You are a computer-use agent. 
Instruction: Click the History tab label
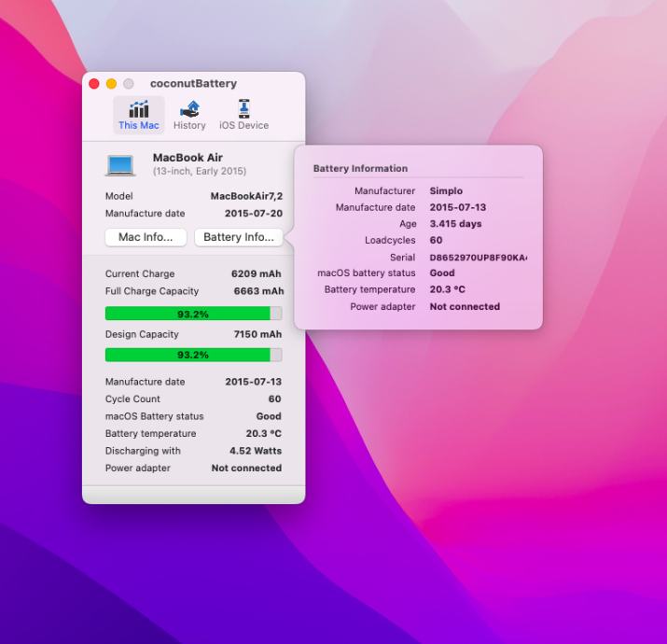(189, 126)
